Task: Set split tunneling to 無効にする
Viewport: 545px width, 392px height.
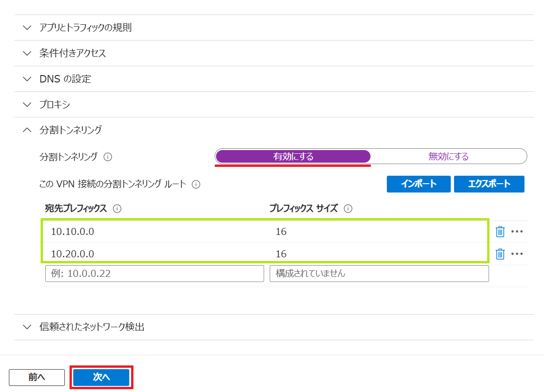Action: coord(448,157)
